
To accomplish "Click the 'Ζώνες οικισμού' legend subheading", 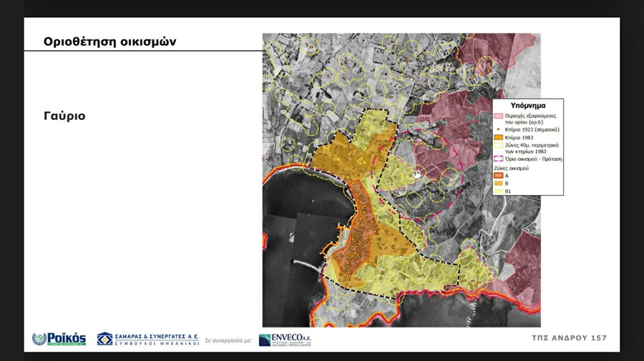I will pos(513,167).
